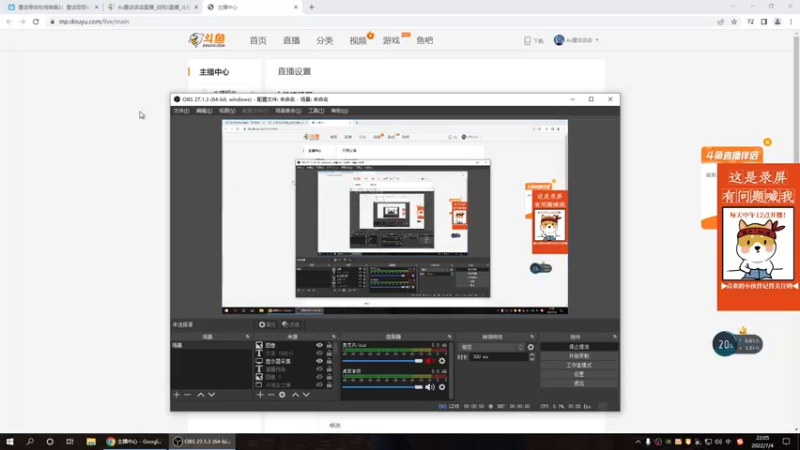Click 退出 exit button in Controls
The height and width of the screenshot is (450, 800).
pyautogui.click(x=579, y=384)
